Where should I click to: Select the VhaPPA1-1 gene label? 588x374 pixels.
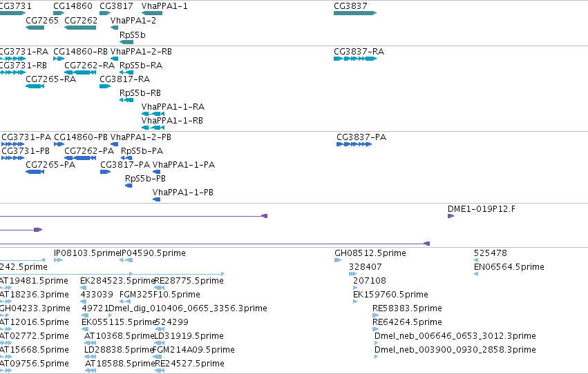[x=164, y=6]
